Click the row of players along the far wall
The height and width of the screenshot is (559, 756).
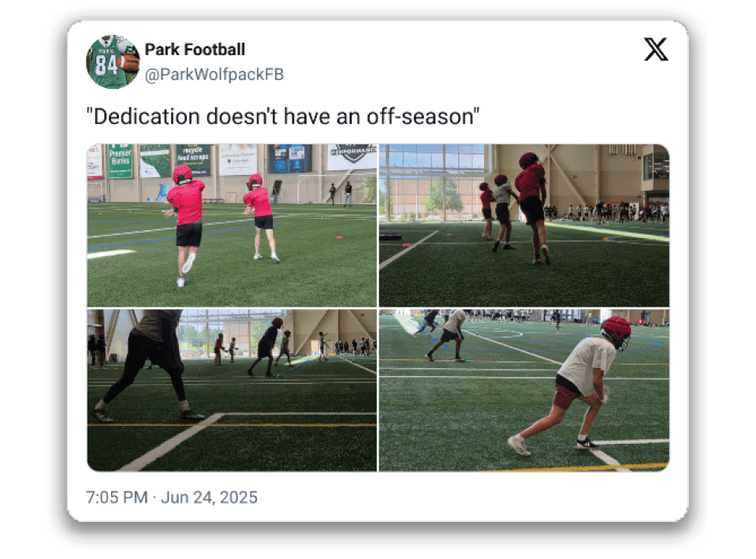point(606,211)
